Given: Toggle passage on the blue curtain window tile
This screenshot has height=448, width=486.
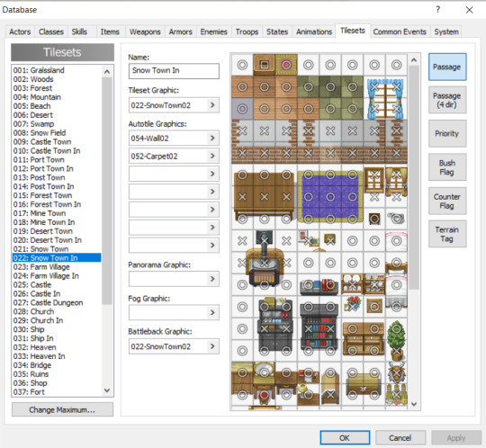Looking at the screenshot, I should pyautogui.click(x=385, y=98).
